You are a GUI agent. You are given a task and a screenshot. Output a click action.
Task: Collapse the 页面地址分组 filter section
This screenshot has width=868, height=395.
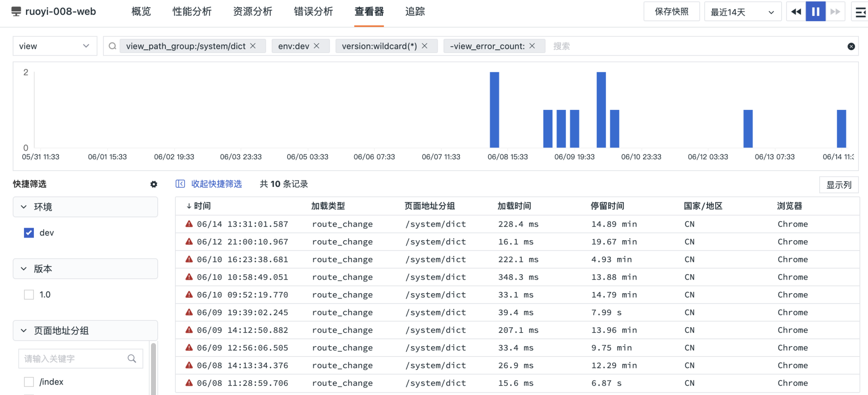[24, 331]
